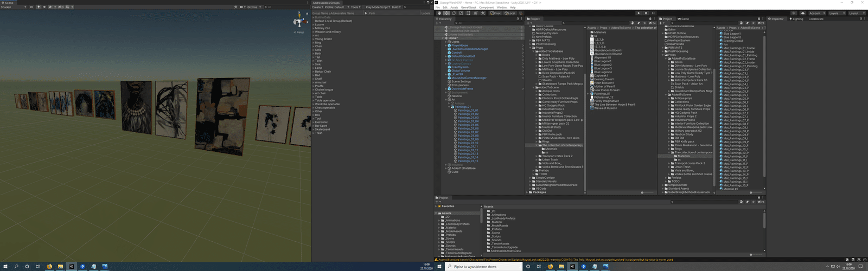Select the Hand tool in Unity toolbar
Screen dimensions: 868x271
point(439,13)
